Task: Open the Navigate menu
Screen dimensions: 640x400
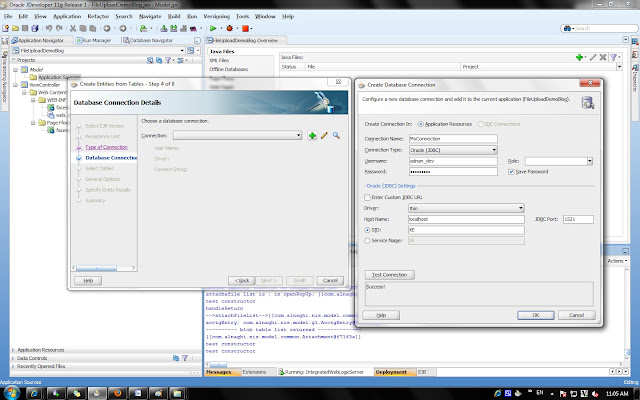Action: coord(150,16)
